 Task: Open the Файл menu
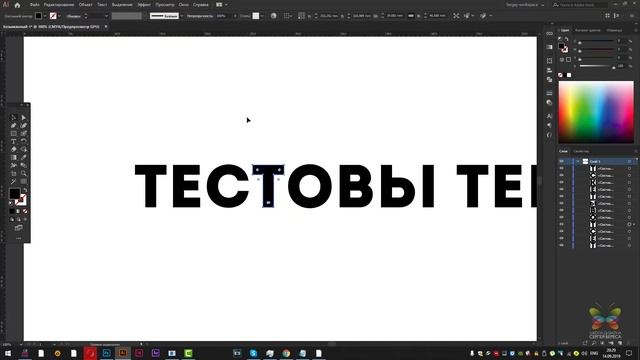(x=34, y=5)
